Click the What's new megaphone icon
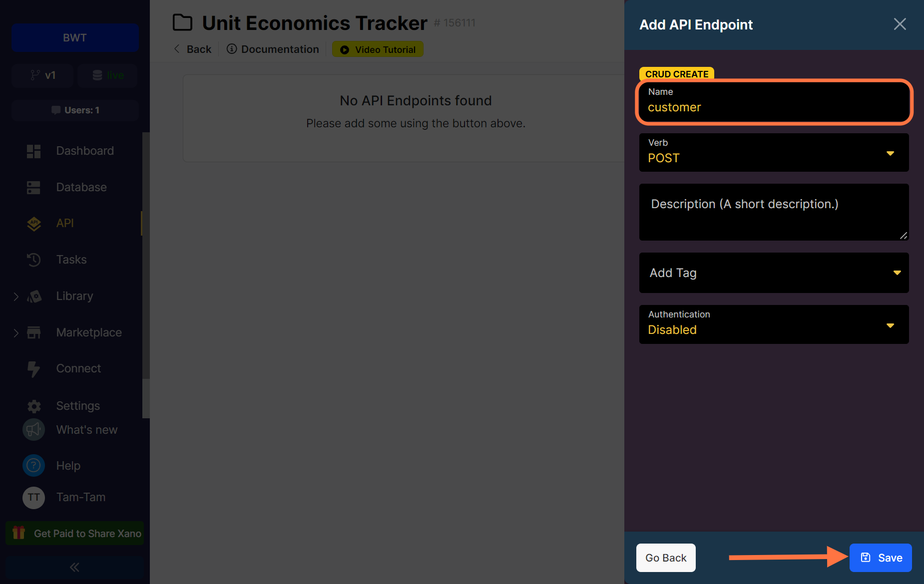 [33, 430]
